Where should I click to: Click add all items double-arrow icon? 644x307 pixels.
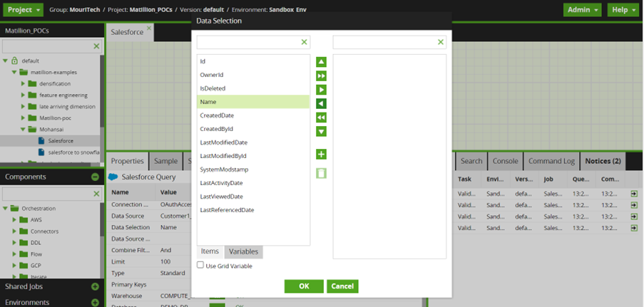tap(321, 76)
